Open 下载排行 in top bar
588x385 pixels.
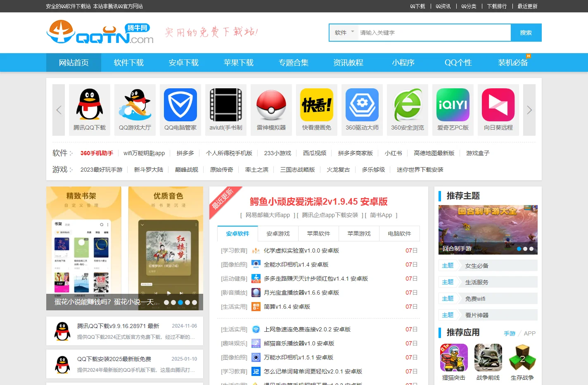pos(497,6)
